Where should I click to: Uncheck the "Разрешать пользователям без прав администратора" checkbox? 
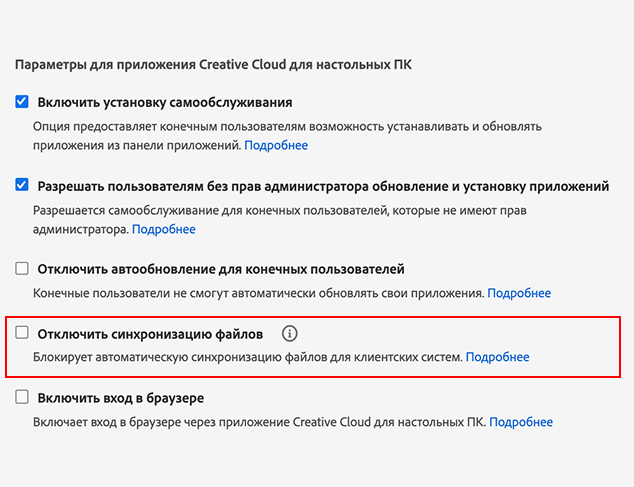[x=22, y=186]
